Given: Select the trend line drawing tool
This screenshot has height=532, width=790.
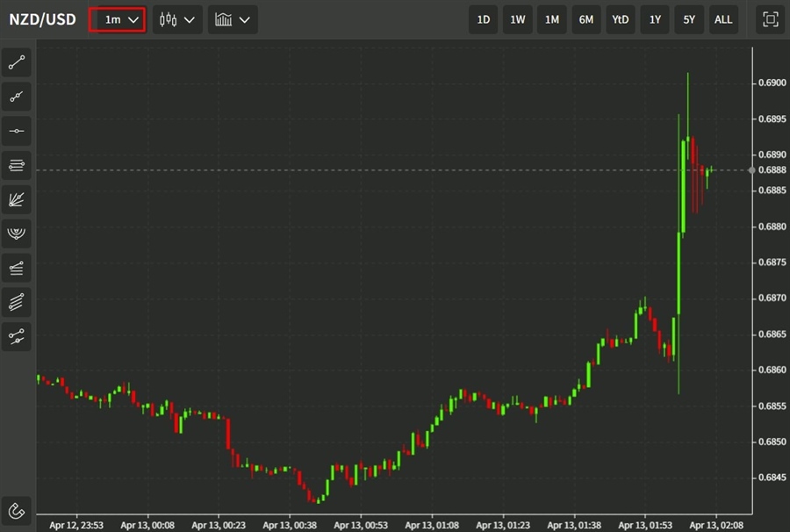Looking at the screenshot, I should click(16, 62).
